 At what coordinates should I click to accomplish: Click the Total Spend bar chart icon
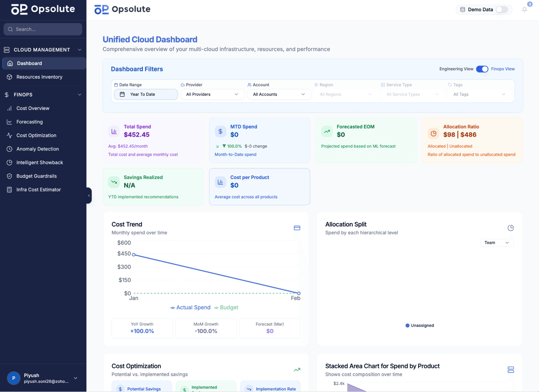point(114,131)
